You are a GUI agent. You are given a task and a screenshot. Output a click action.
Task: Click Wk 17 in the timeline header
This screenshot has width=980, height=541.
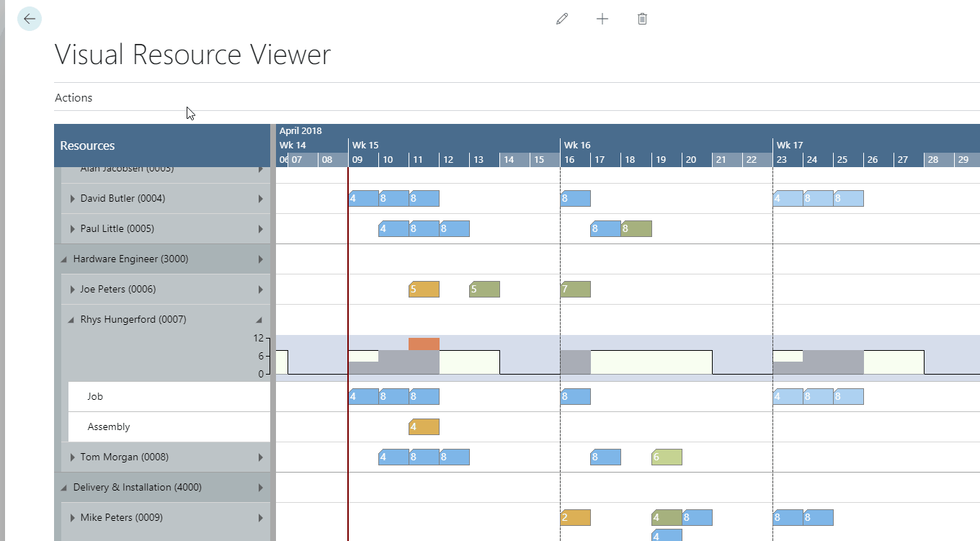[x=790, y=146]
